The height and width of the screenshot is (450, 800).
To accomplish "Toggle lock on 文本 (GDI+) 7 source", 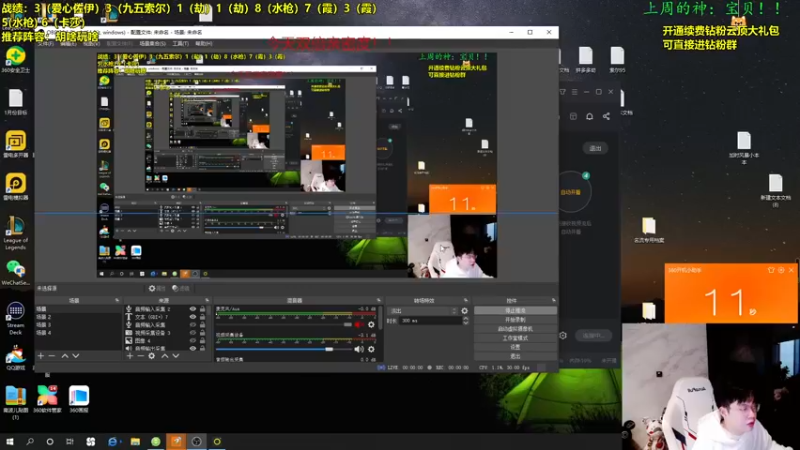I will [203, 317].
